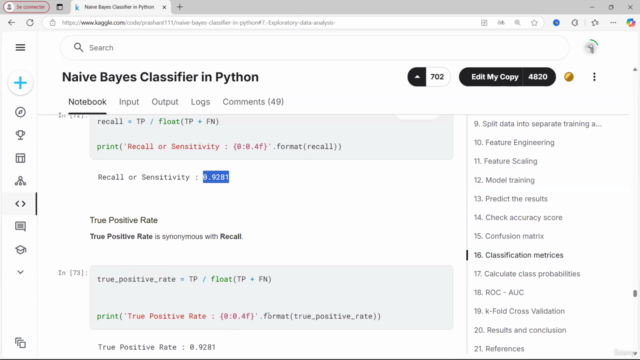640x360 pixels.
Task: Add page to favorites star icon
Action: coord(534,23)
